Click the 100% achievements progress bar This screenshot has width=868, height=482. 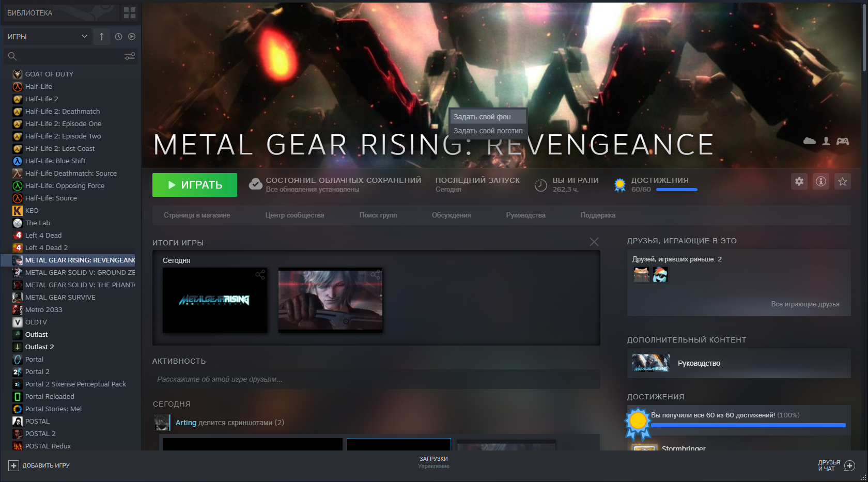(x=748, y=425)
